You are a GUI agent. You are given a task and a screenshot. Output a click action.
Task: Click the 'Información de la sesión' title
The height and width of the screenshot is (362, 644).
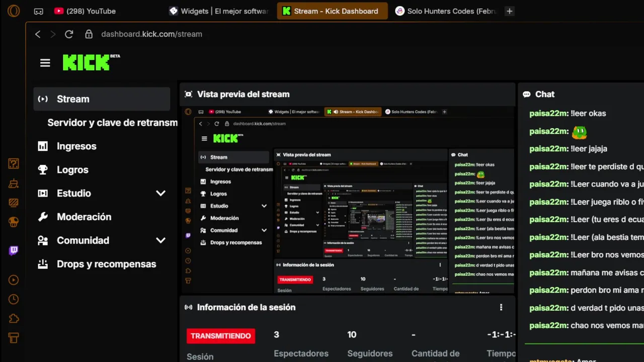coord(246,307)
